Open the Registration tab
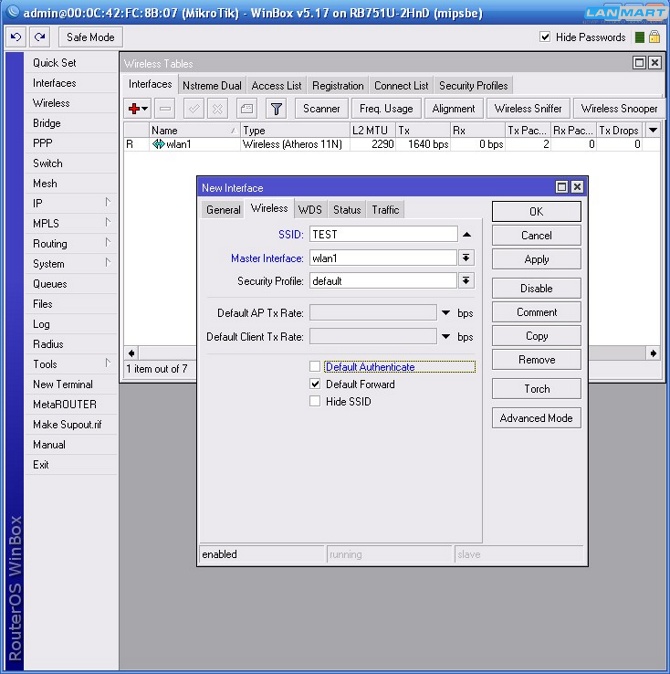The image size is (670, 674). pos(338,86)
